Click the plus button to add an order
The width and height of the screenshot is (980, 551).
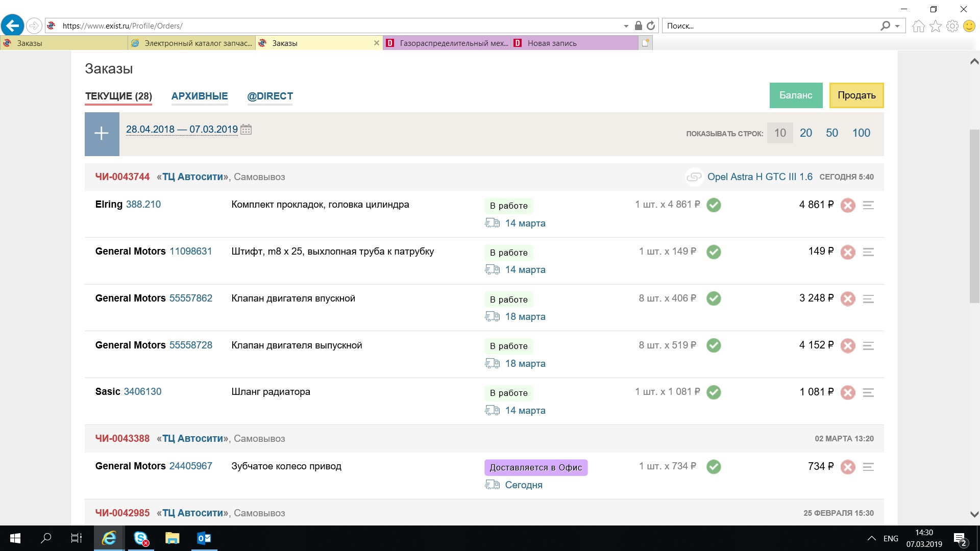click(x=102, y=134)
